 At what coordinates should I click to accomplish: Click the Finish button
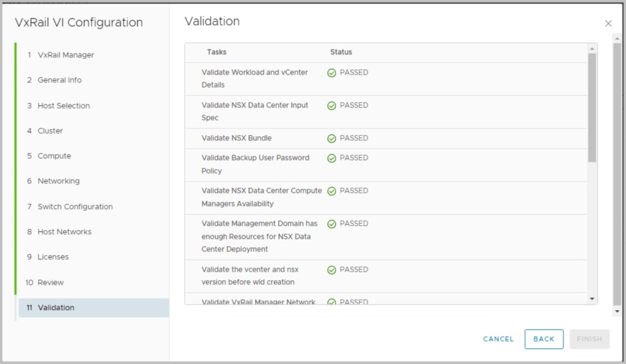(x=589, y=339)
